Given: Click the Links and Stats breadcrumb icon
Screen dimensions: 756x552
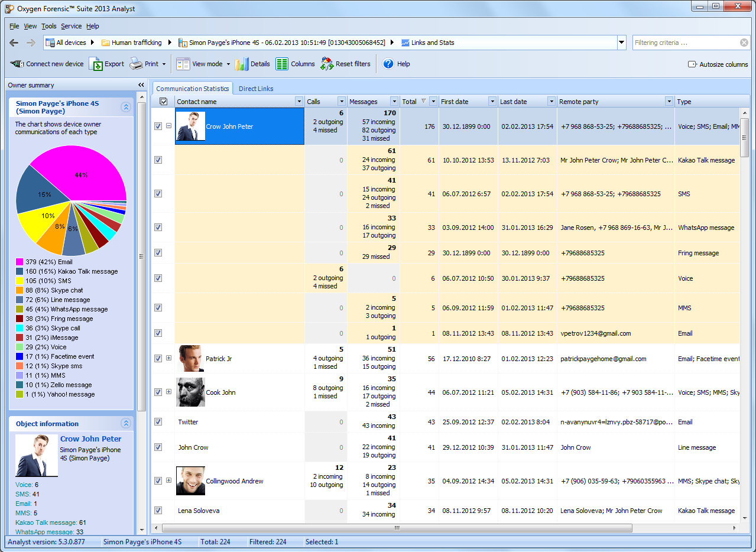Looking at the screenshot, I should (x=405, y=43).
